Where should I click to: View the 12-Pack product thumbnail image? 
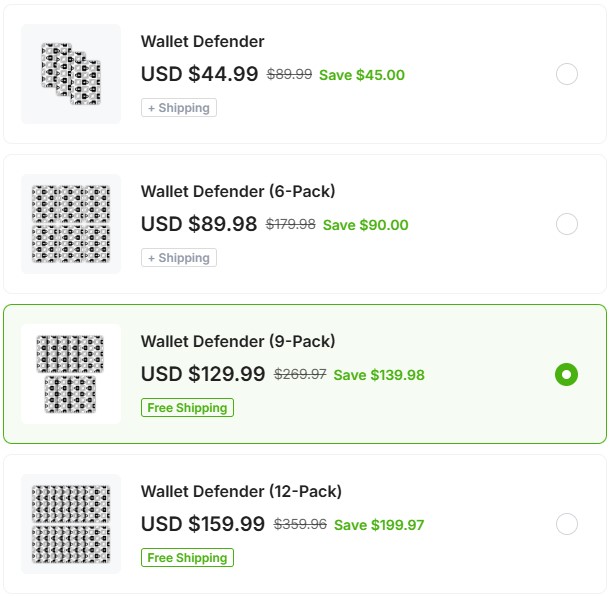tap(71, 524)
